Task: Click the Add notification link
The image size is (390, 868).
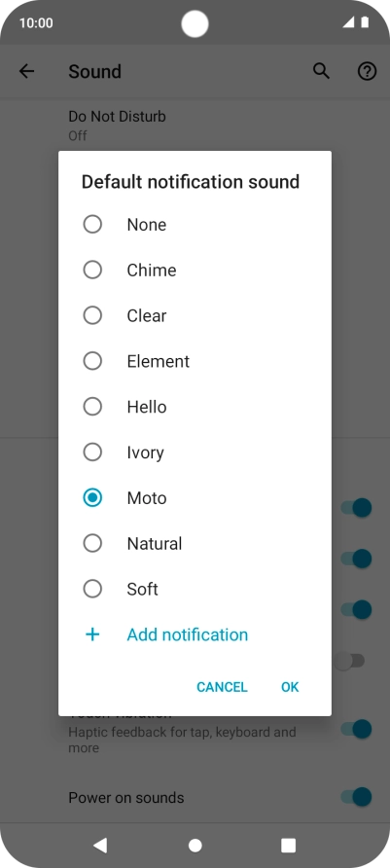Action: 188,634
